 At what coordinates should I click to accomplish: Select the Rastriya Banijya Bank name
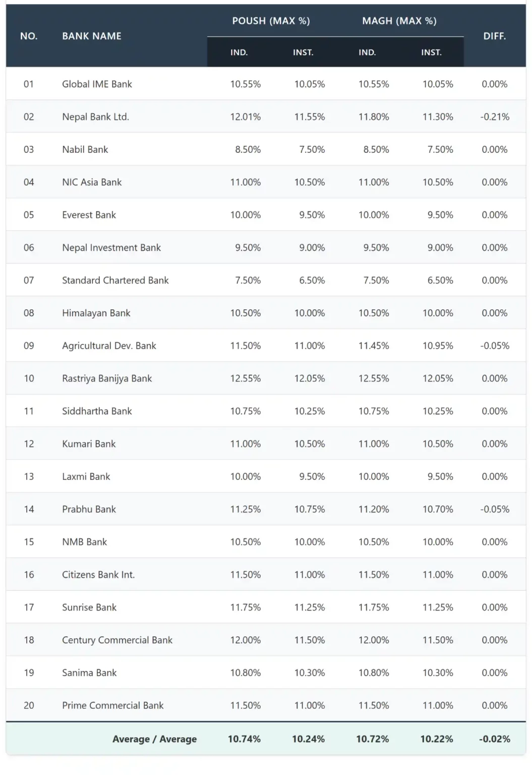click(107, 378)
